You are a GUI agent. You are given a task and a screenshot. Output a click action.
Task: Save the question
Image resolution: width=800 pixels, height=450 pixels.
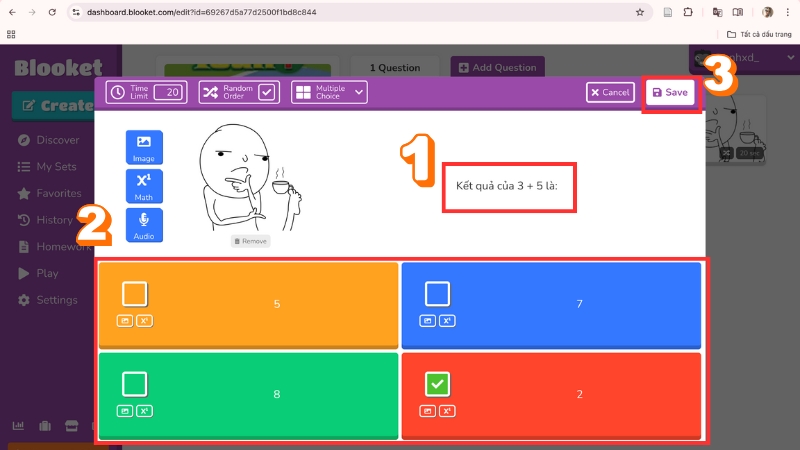670,92
